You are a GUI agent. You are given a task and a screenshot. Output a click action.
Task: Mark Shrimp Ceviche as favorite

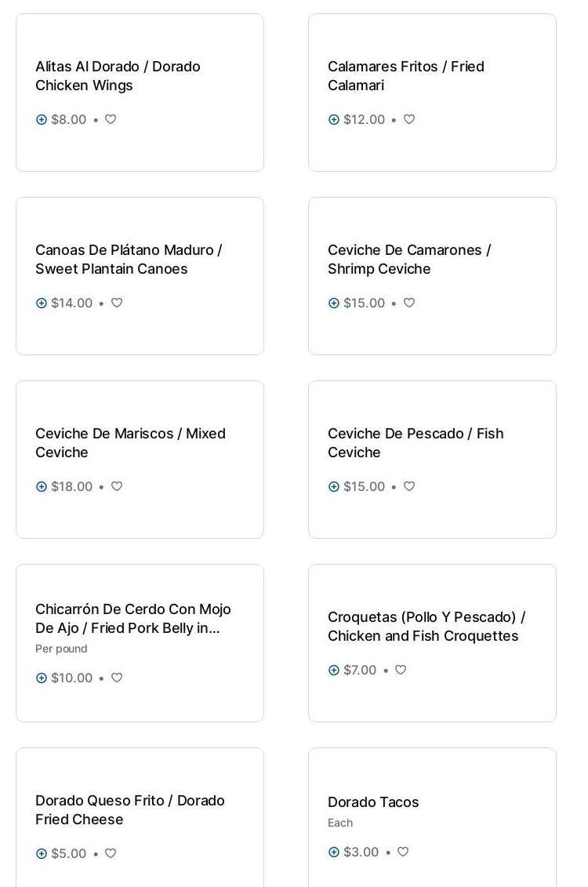click(x=409, y=304)
